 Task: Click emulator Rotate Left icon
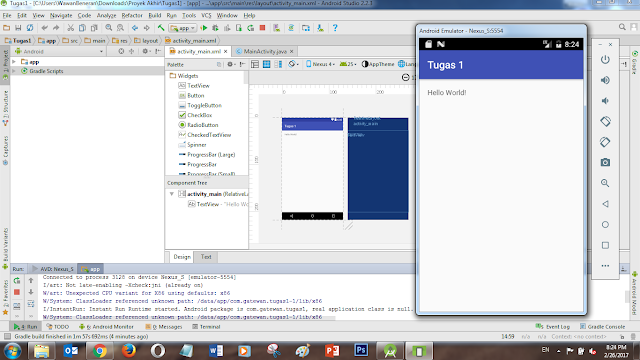[605, 121]
